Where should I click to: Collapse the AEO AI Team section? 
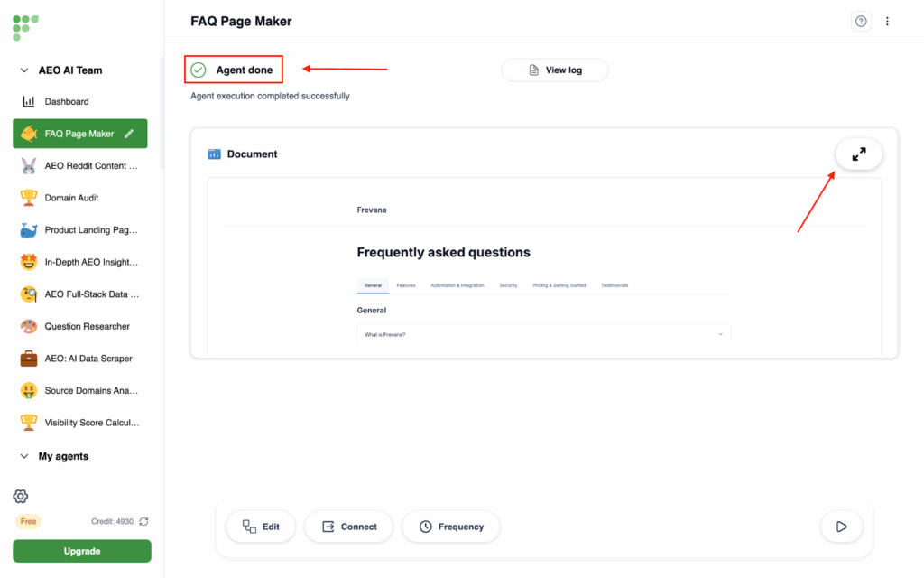(24, 70)
